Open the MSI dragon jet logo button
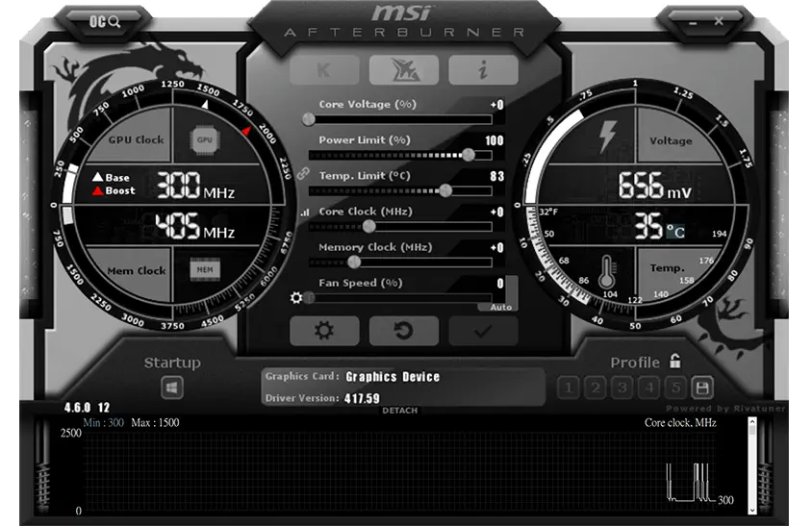 point(404,70)
